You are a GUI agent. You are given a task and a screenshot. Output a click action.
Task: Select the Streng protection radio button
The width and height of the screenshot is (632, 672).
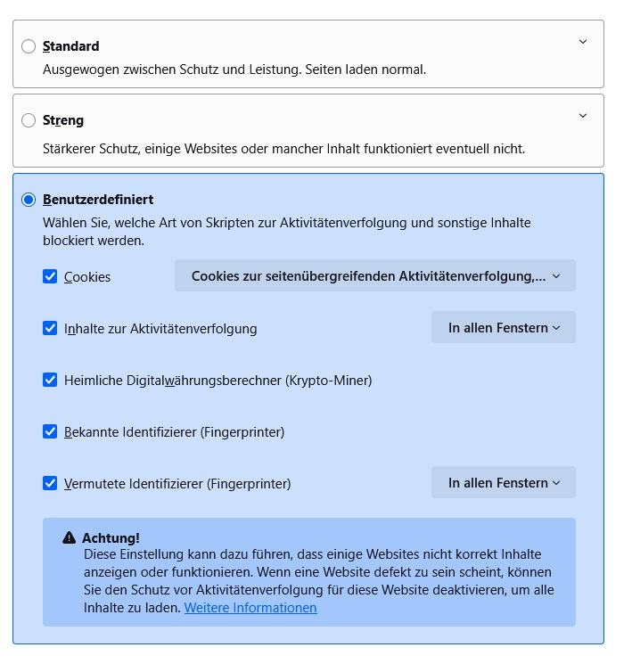click(29, 120)
